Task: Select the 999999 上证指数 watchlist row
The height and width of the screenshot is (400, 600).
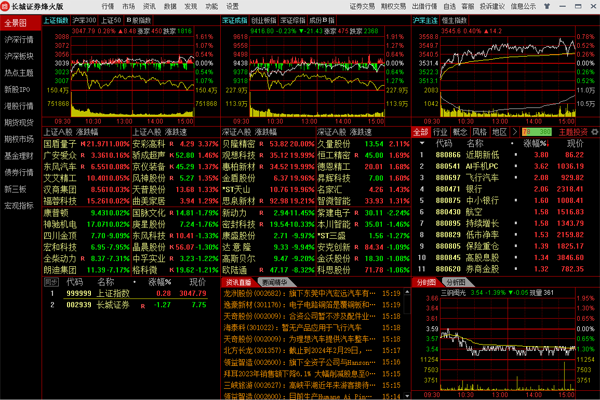Action: [x=131, y=294]
